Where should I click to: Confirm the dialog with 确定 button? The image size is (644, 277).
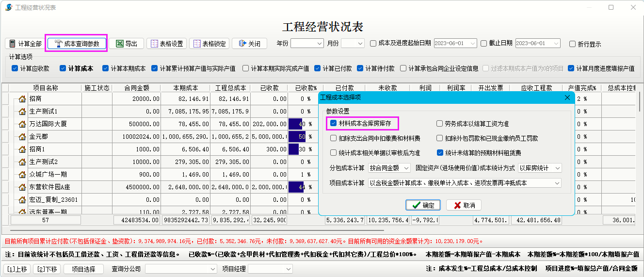pos(423,205)
